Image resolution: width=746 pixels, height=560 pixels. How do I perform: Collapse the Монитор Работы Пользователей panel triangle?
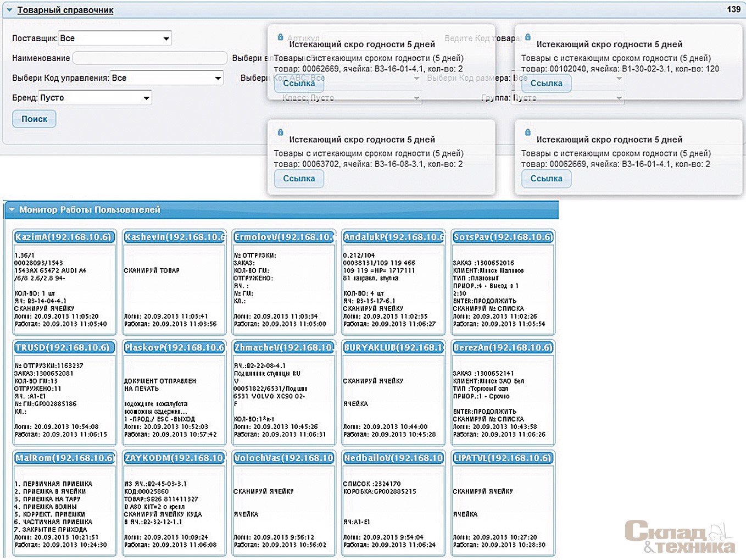(x=12, y=209)
